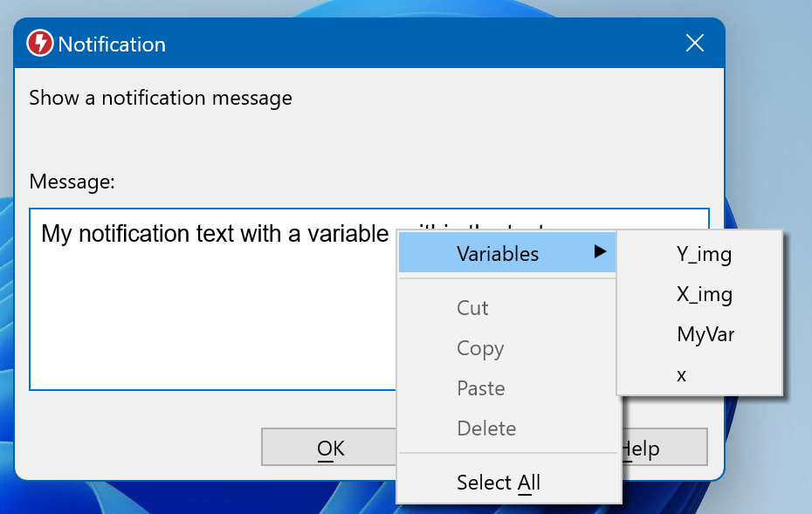812x514 pixels.
Task: Click the red lightning bolt app icon
Action: pyautogui.click(x=40, y=43)
